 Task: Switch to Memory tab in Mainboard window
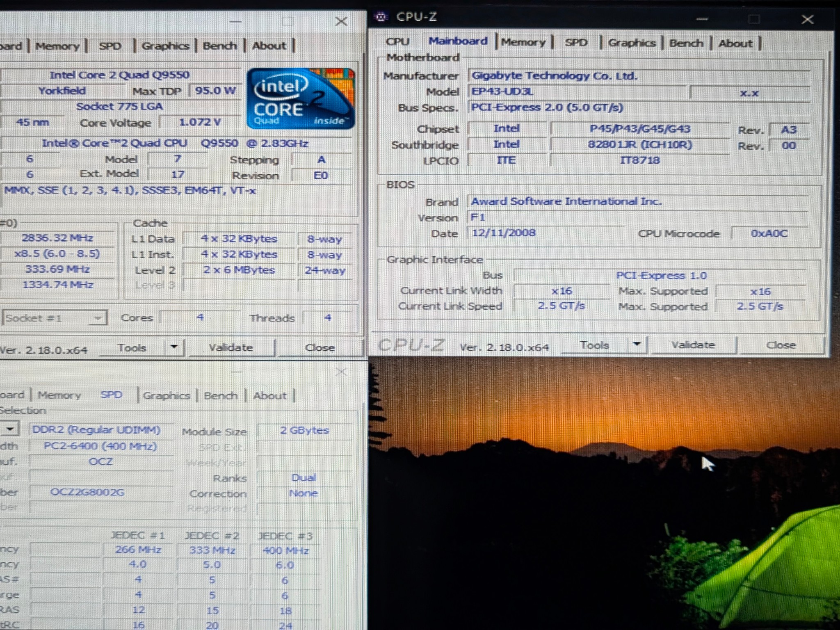(x=523, y=42)
